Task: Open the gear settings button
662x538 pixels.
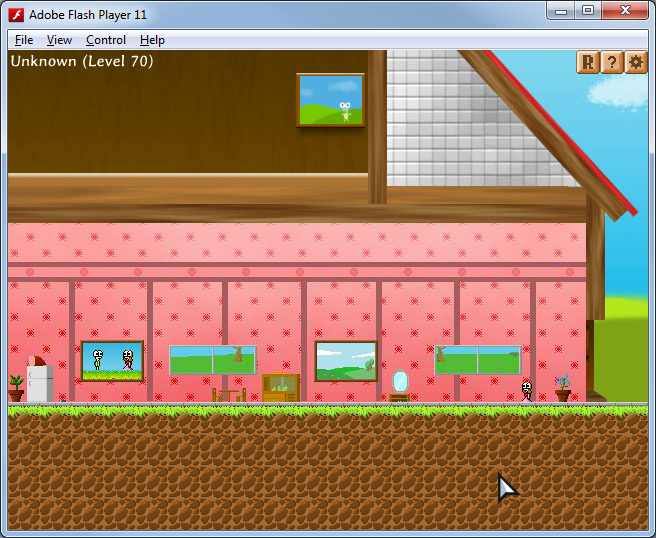Action: 636,62
